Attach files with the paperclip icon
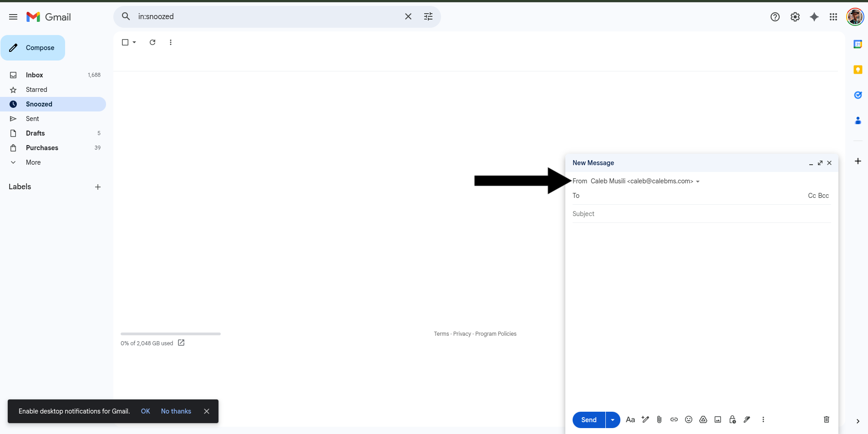This screenshot has width=868, height=434. pos(660,419)
